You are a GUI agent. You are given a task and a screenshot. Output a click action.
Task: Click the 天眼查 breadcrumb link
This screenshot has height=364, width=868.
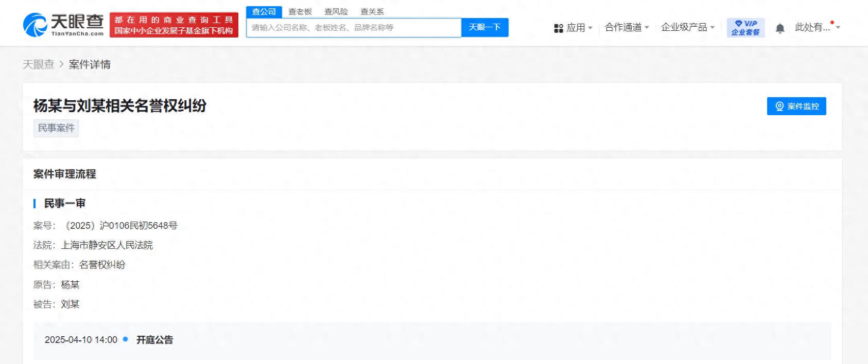[x=39, y=64]
